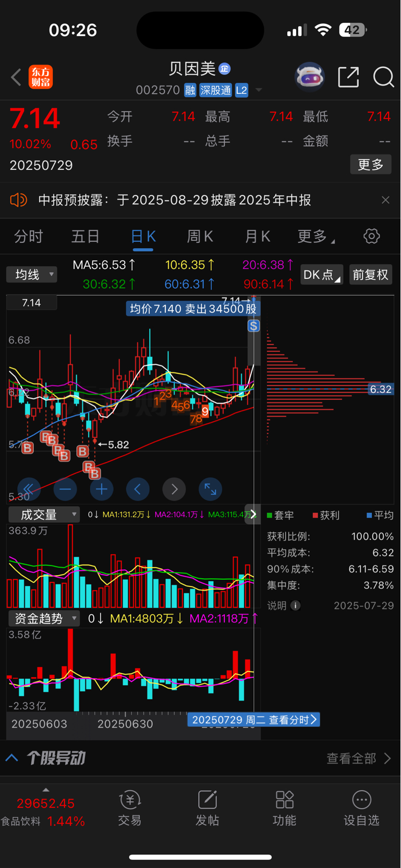Select the 日K tab
The image size is (401, 868).
point(143,237)
